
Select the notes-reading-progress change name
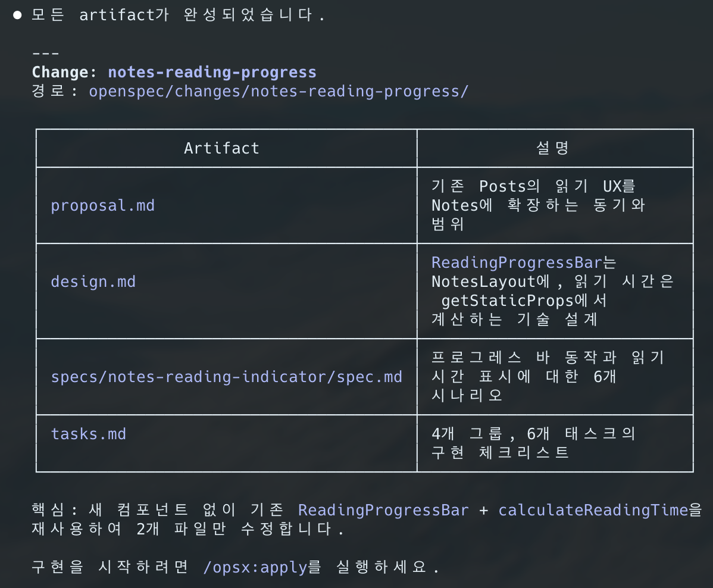(211, 72)
